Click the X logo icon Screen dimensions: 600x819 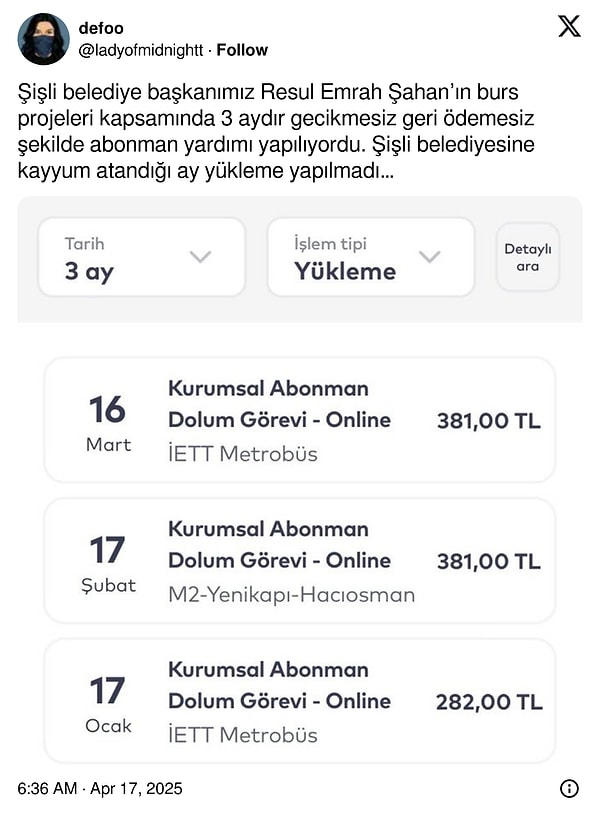click(x=568, y=27)
